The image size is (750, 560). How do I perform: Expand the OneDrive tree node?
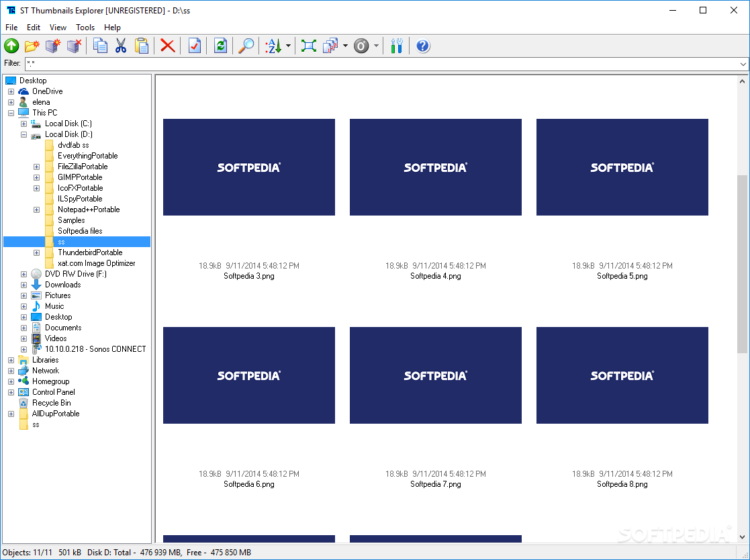click(11, 91)
